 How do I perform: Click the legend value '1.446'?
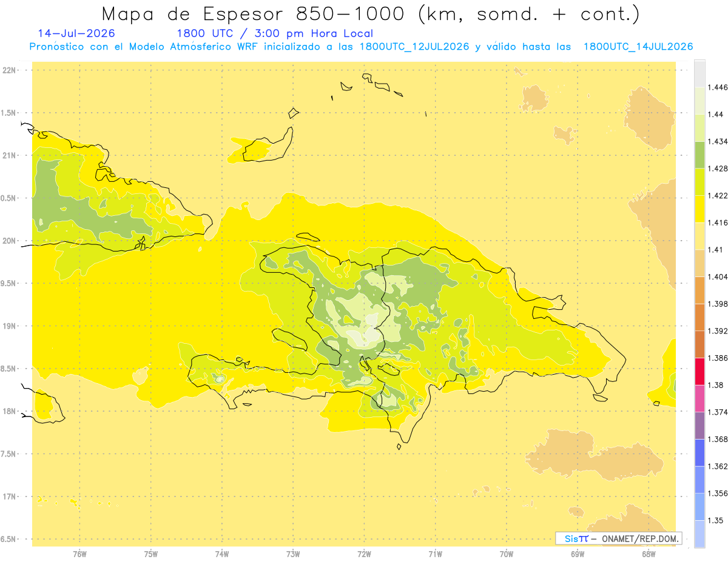coord(717,87)
